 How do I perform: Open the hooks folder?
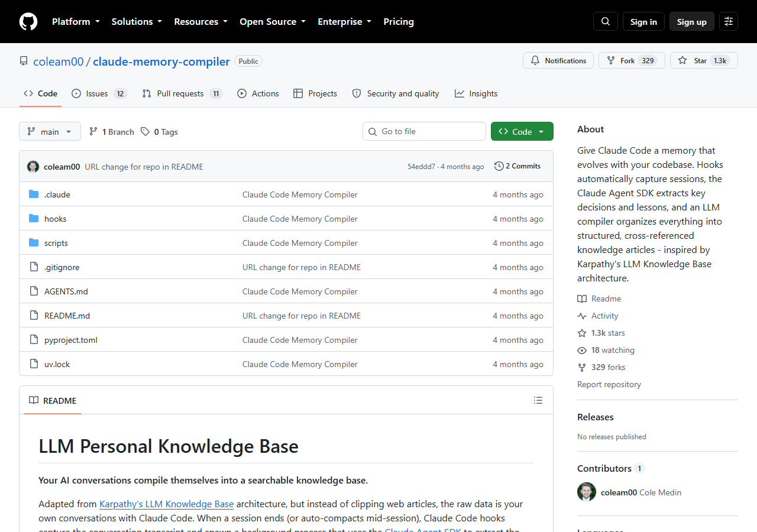[55, 219]
